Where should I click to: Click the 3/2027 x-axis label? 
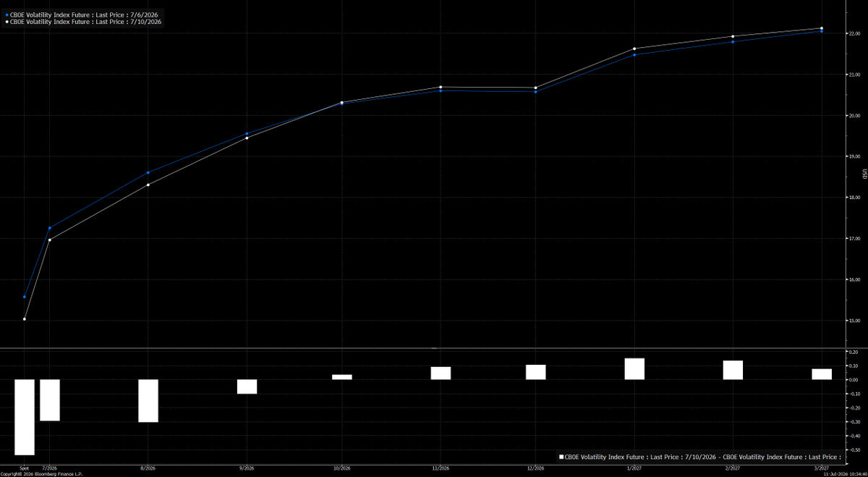[x=822, y=468]
